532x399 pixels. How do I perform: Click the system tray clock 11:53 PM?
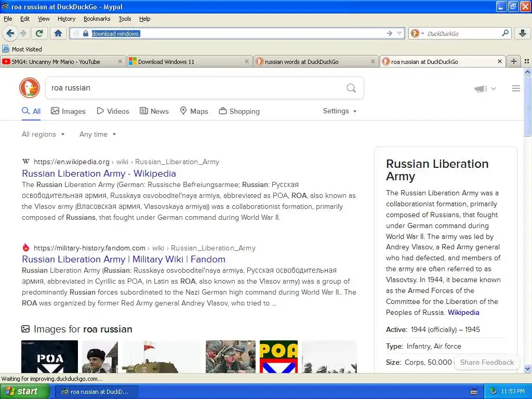513,392
